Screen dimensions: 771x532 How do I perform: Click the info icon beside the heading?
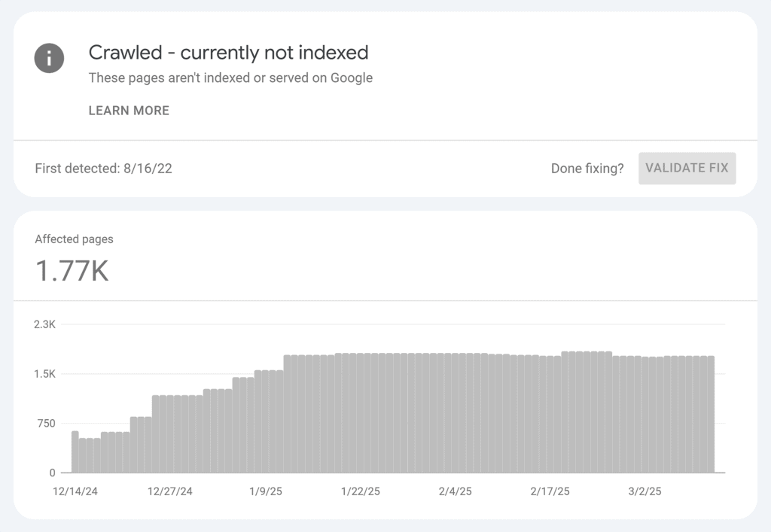click(49, 59)
